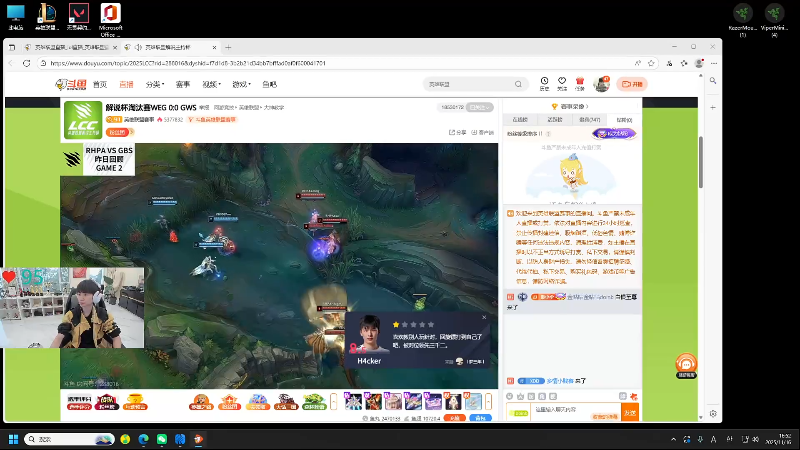This screenshot has width=800, height=450.
Task: Open the user avatar in the header
Action: [x=602, y=84]
